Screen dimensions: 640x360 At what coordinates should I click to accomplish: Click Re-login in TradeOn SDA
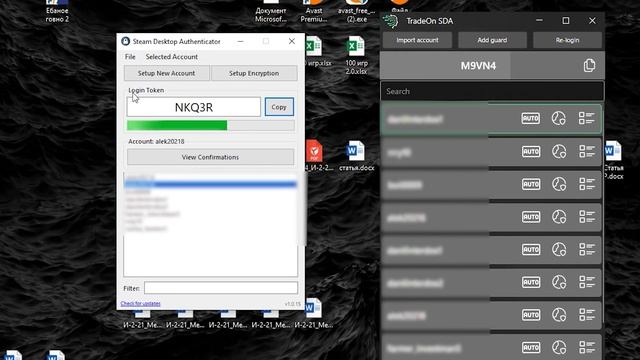click(567, 40)
